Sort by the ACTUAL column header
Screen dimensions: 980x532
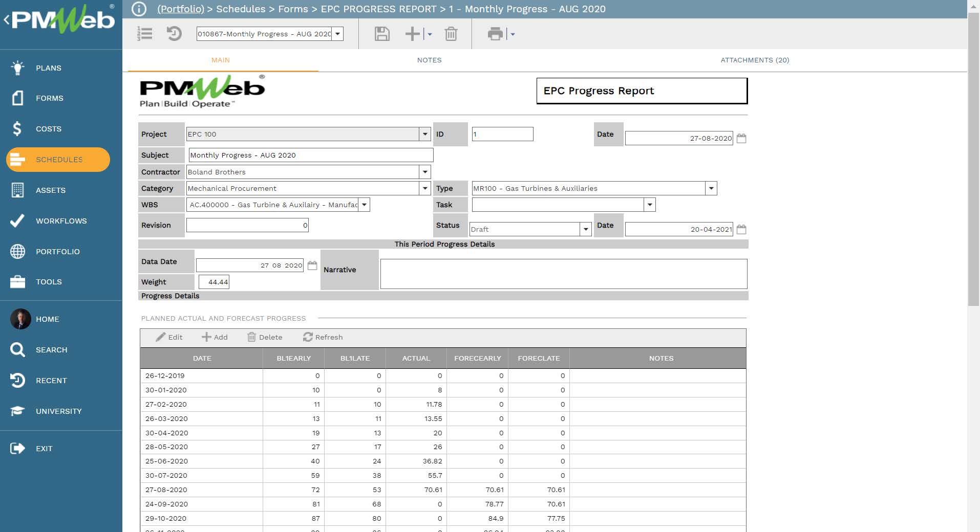pos(416,358)
